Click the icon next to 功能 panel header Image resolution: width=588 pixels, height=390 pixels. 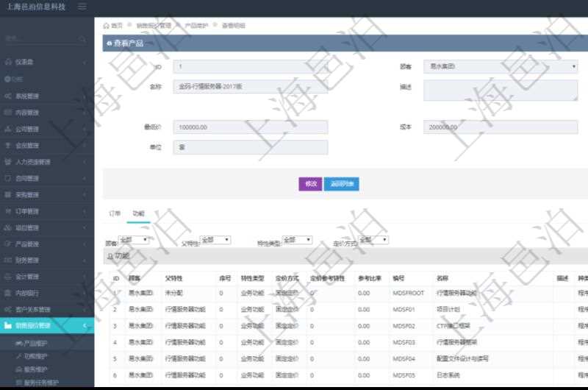tap(110, 256)
